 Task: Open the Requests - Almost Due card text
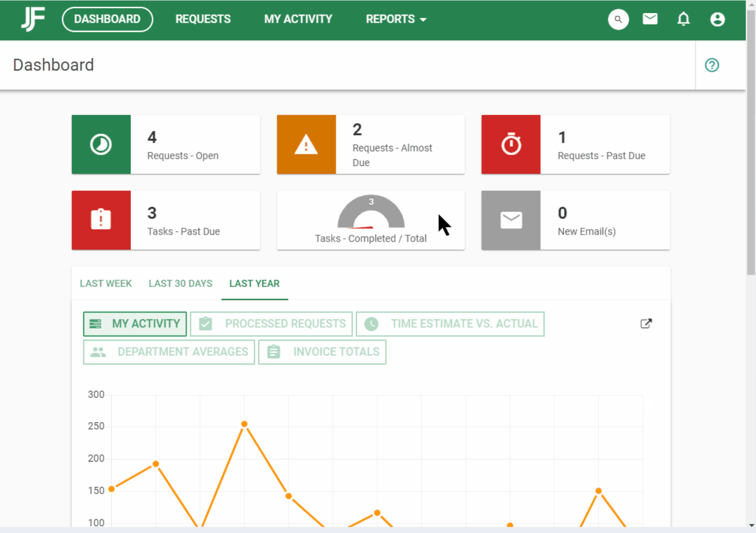(x=393, y=155)
